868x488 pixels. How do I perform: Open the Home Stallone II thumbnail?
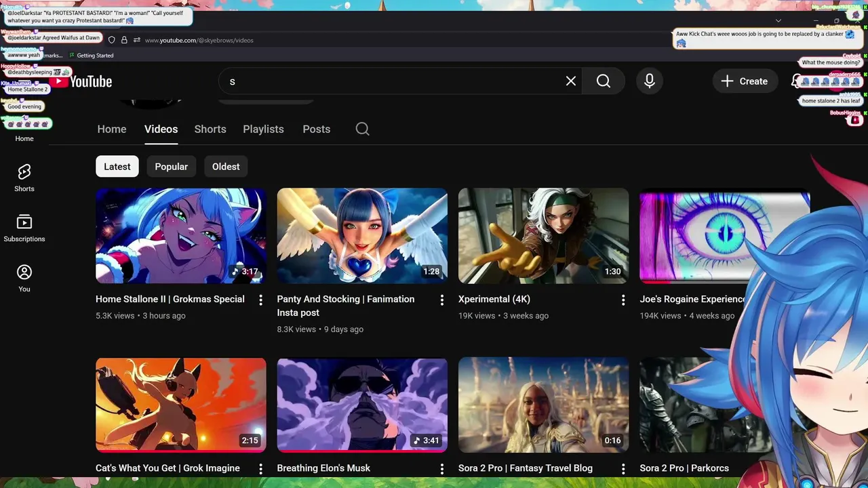pos(181,236)
